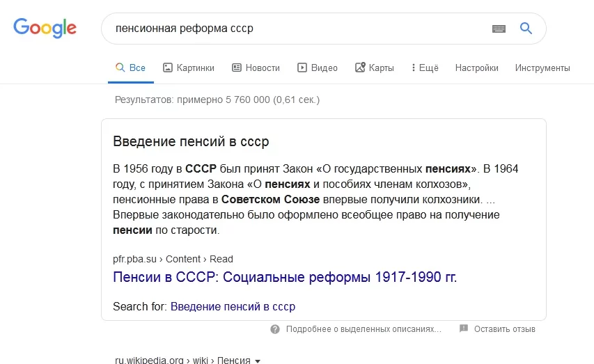Click the three-dots icon next to Ещё
This screenshot has width=594, height=364.
click(x=414, y=68)
